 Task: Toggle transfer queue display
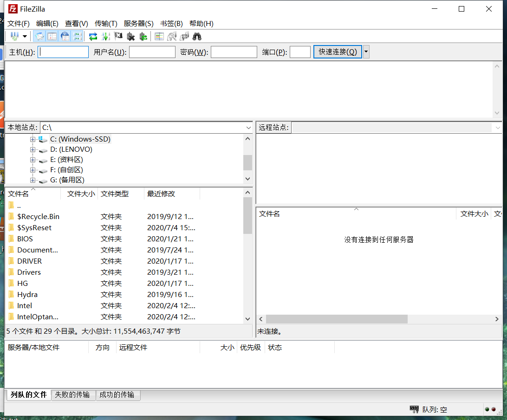(78, 36)
